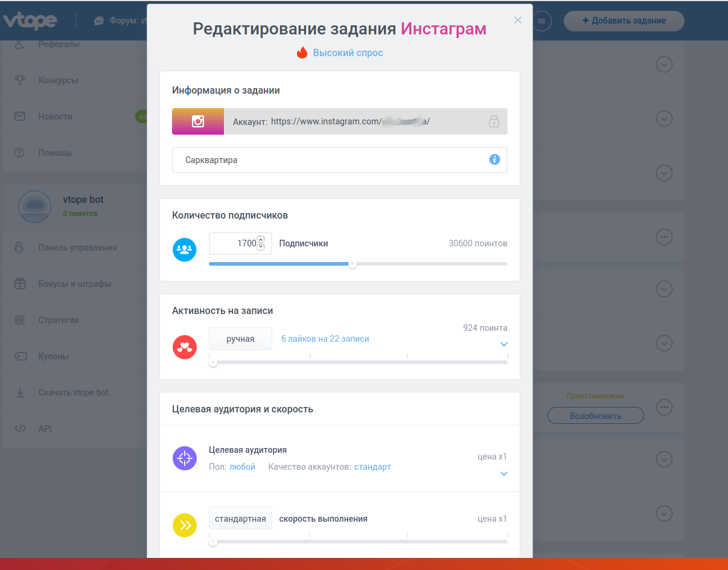Click the post activity slider handle
The image size is (728, 570).
click(x=212, y=362)
